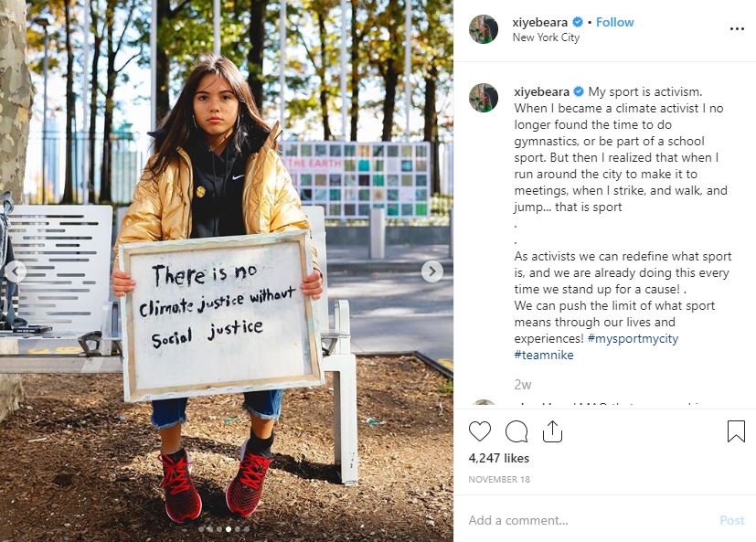Select the carousel pagination dots indicator

tap(224, 529)
